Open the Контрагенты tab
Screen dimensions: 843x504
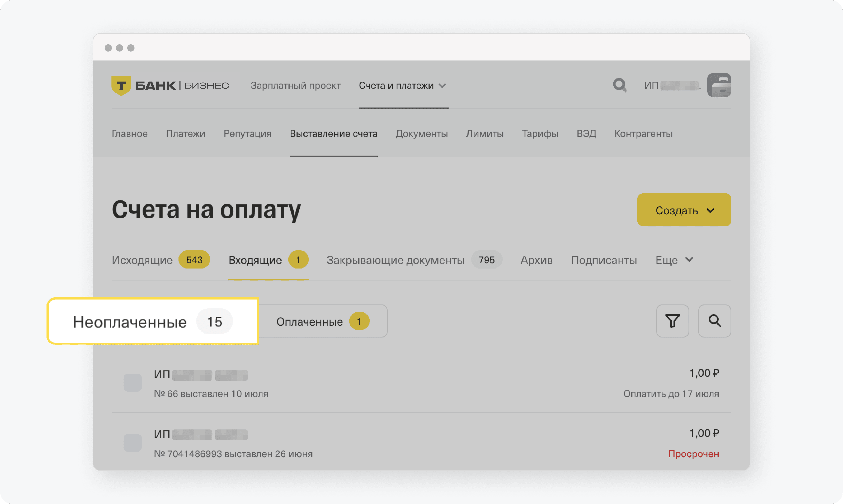point(643,133)
